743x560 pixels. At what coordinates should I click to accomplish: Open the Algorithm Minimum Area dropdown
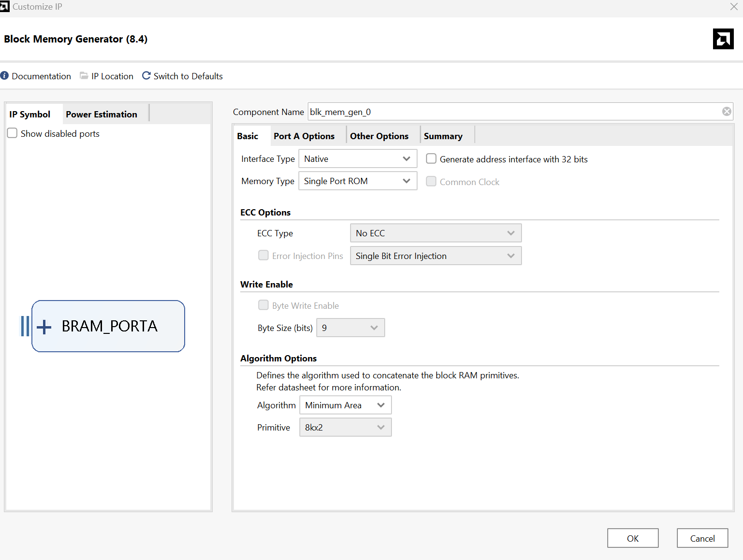(346, 405)
